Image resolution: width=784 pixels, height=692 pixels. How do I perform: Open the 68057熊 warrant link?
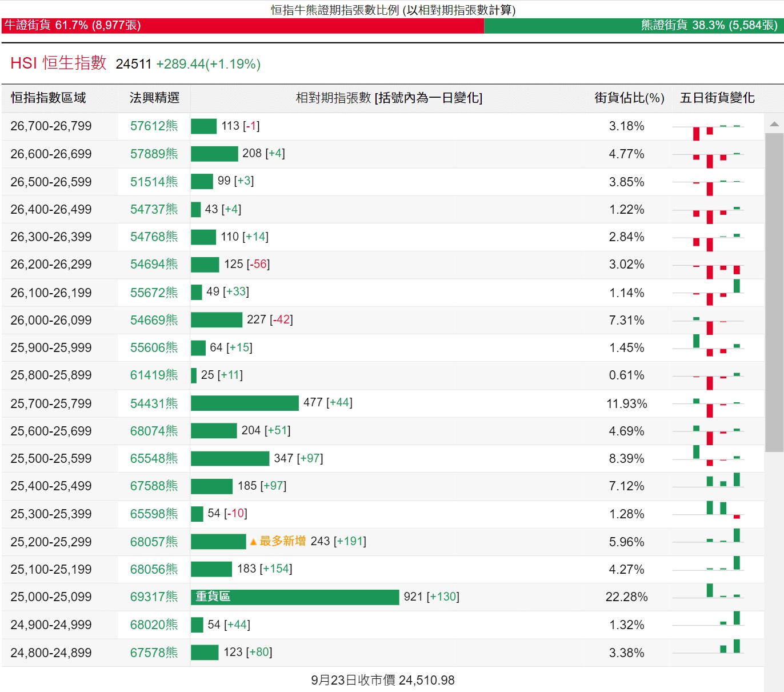click(154, 542)
